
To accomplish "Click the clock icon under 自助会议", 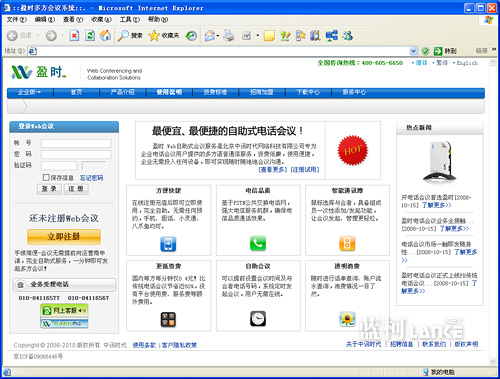I will point(258,319).
